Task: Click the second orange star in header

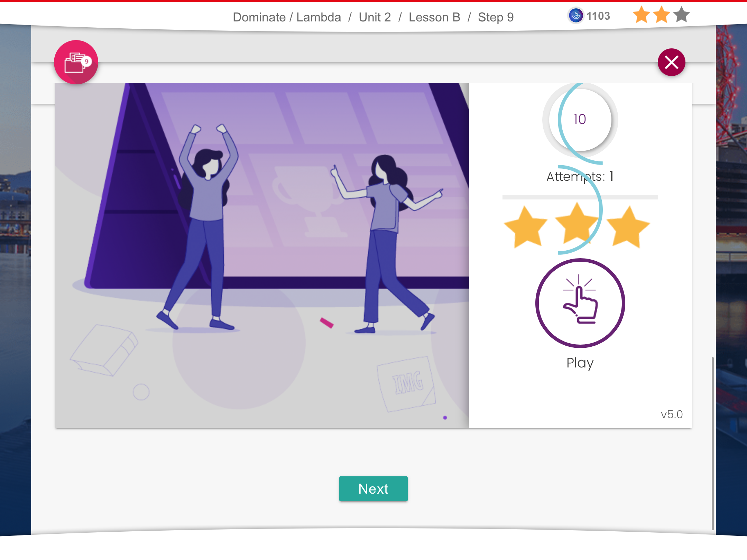Action: coord(661,15)
